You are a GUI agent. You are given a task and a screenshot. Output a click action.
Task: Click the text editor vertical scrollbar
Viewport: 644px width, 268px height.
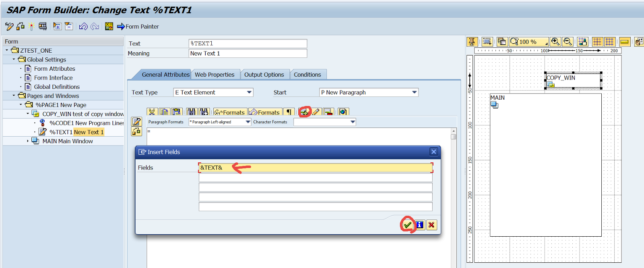[454, 197]
